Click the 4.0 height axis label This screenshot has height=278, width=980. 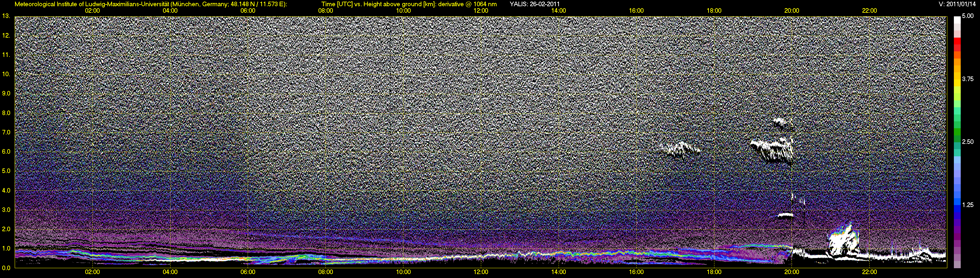coord(6,190)
